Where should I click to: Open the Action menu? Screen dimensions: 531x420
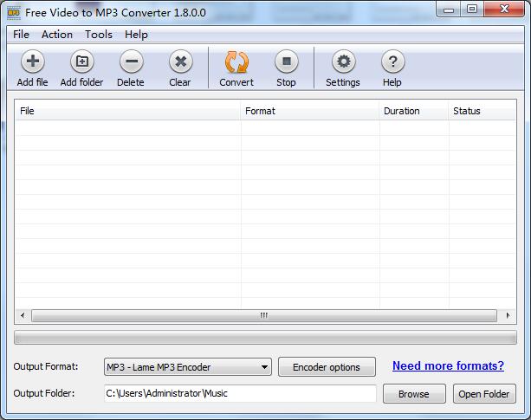(x=57, y=35)
